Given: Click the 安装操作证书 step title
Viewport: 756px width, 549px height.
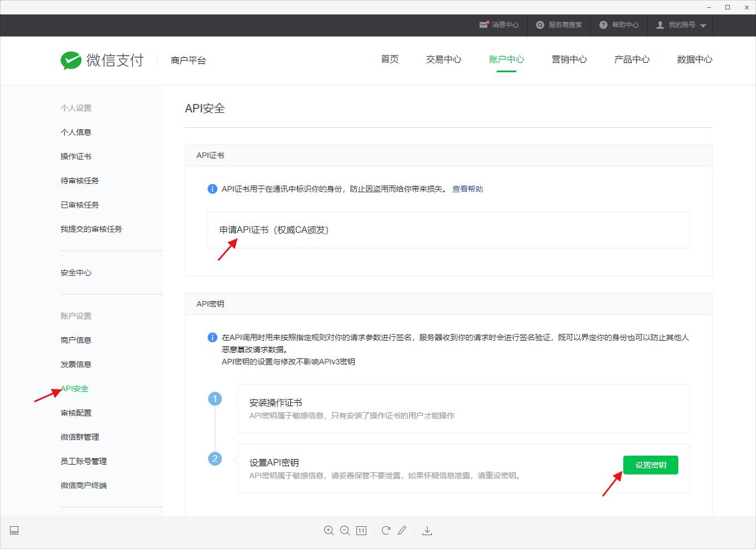Looking at the screenshot, I should (276, 403).
